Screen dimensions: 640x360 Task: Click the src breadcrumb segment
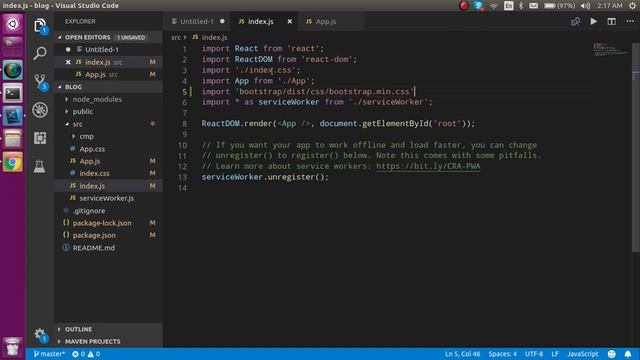176,37
